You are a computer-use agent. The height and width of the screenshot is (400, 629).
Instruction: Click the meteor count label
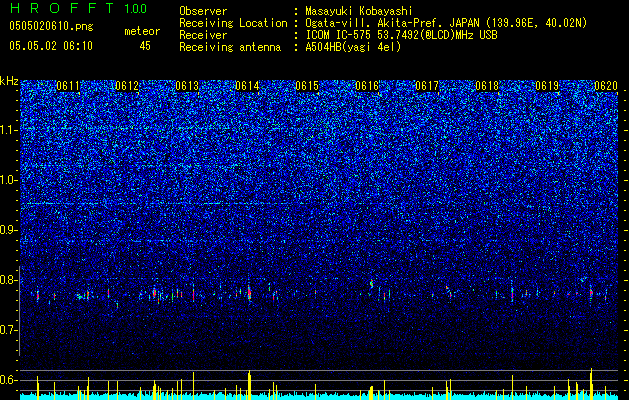click(142, 31)
